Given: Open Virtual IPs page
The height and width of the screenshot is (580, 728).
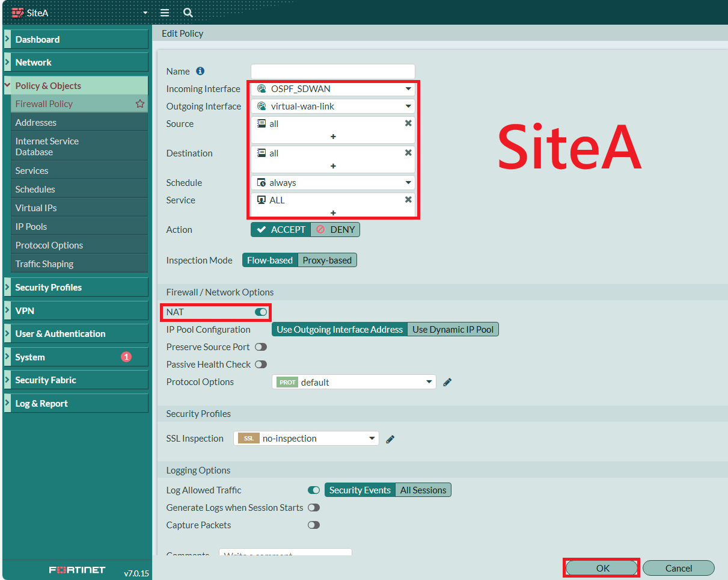Looking at the screenshot, I should tap(79, 208).
